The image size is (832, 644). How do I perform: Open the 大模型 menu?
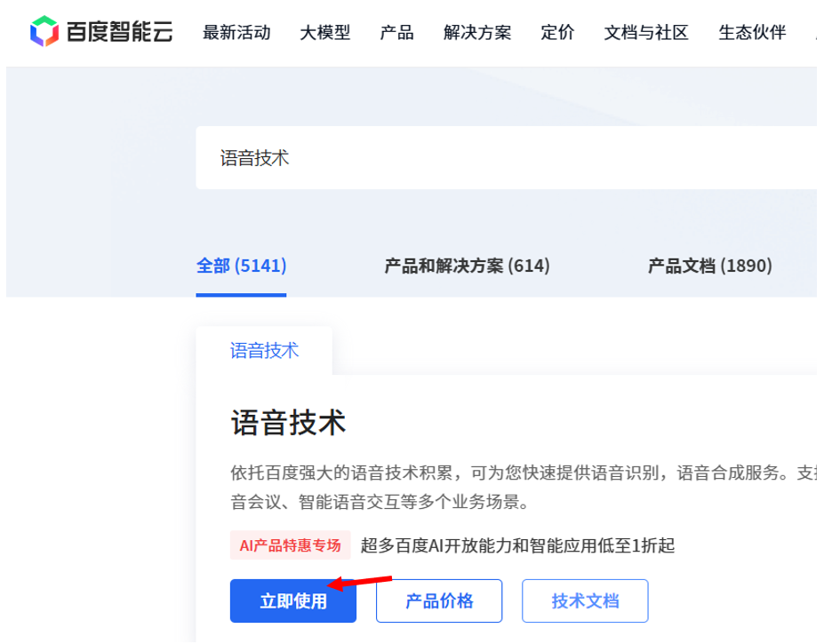[324, 32]
